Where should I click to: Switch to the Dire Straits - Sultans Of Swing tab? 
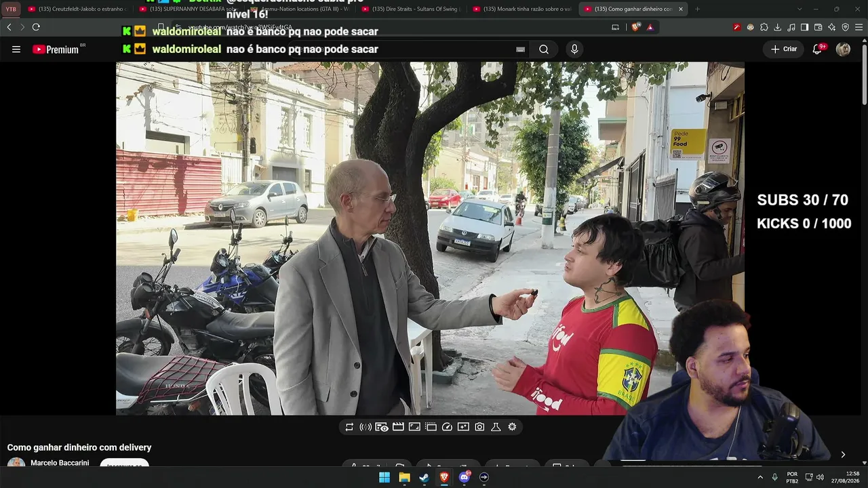pos(410,9)
